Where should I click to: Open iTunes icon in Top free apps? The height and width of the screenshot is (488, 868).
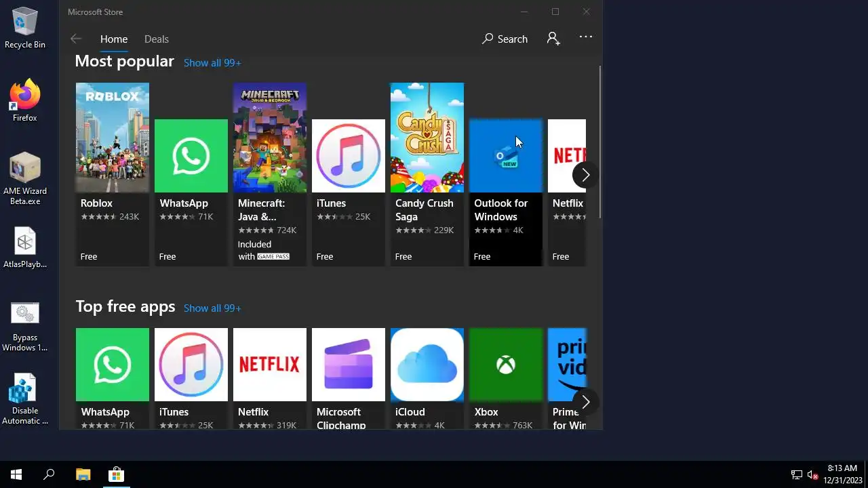[191, 365]
